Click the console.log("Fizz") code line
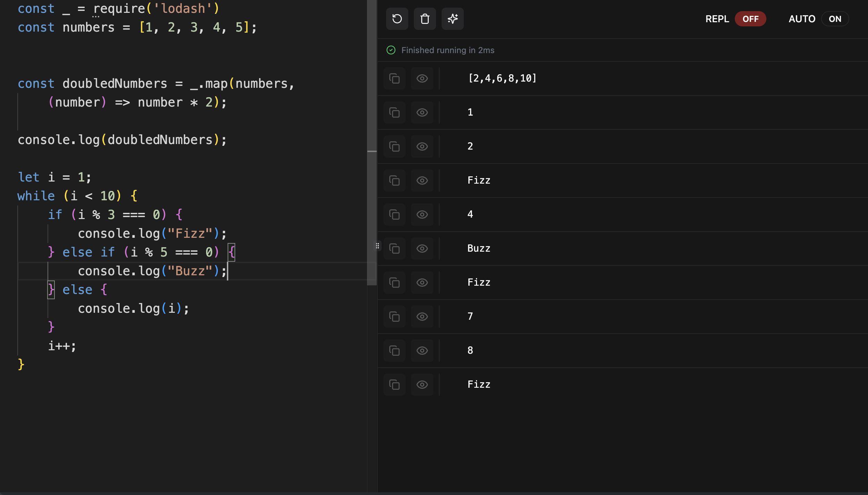This screenshot has width=868, height=495. 152,233
